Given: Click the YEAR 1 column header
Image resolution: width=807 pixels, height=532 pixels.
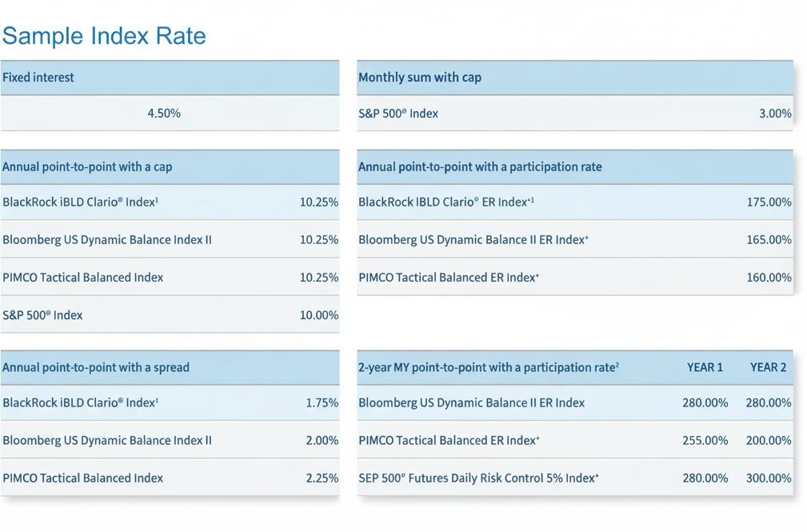Looking at the screenshot, I should pos(705,368).
